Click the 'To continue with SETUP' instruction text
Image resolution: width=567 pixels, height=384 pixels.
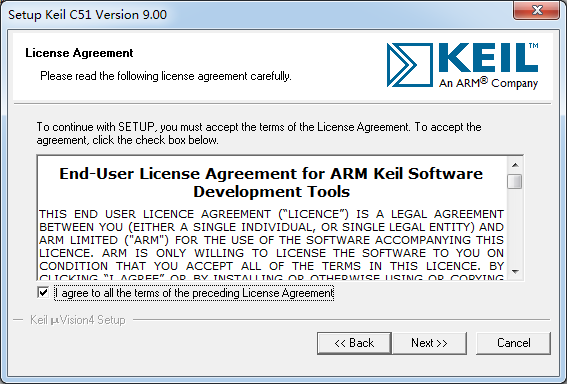click(259, 133)
